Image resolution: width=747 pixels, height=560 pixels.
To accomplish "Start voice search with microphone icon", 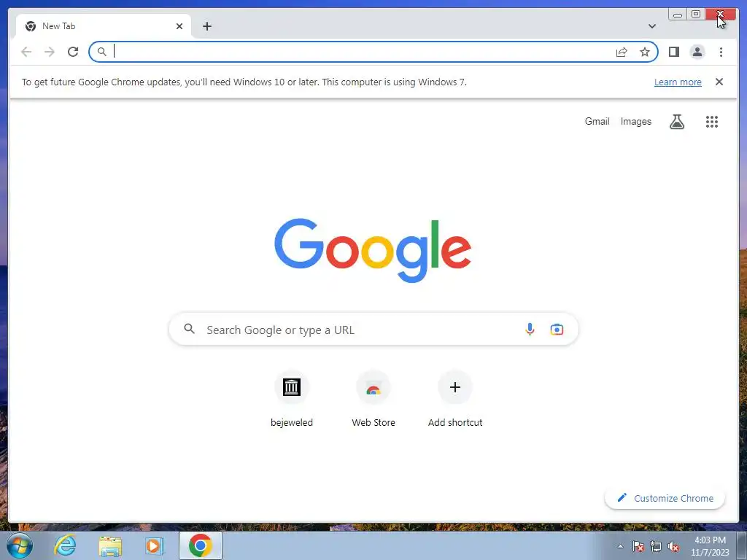I will click(x=530, y=329).
